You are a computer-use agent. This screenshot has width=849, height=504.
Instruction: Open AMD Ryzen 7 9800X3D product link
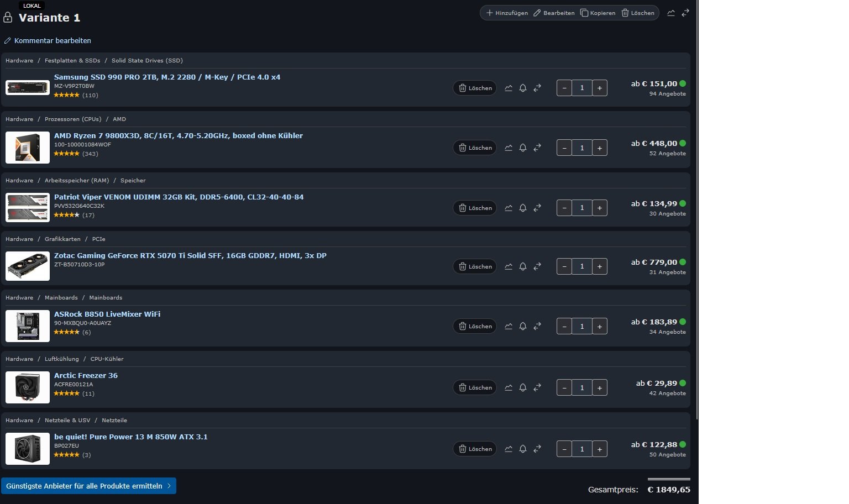point(179,135)
